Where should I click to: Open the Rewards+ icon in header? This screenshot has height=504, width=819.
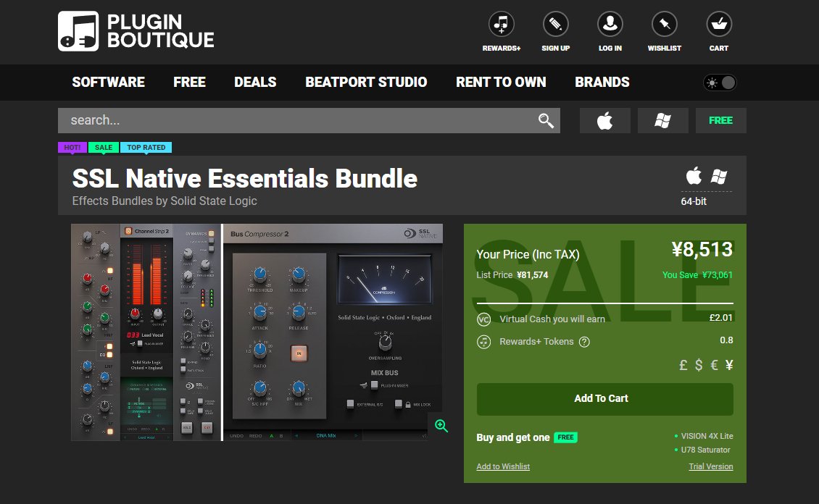(x=501, y=24)
